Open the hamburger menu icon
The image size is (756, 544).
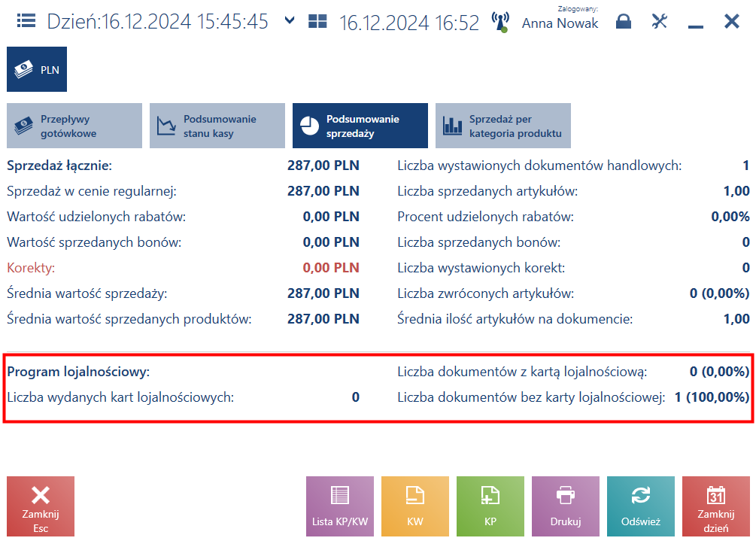(26, 21)
